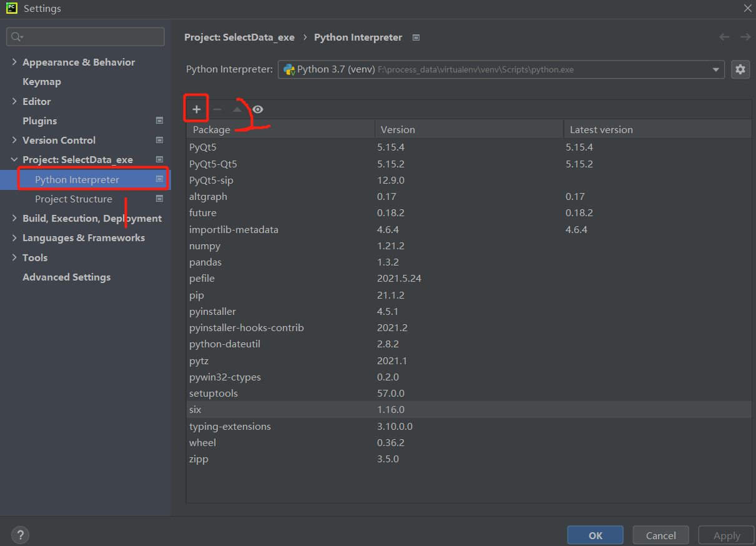
Task: Select the numpy package row
Action: [x=469, y=246]
